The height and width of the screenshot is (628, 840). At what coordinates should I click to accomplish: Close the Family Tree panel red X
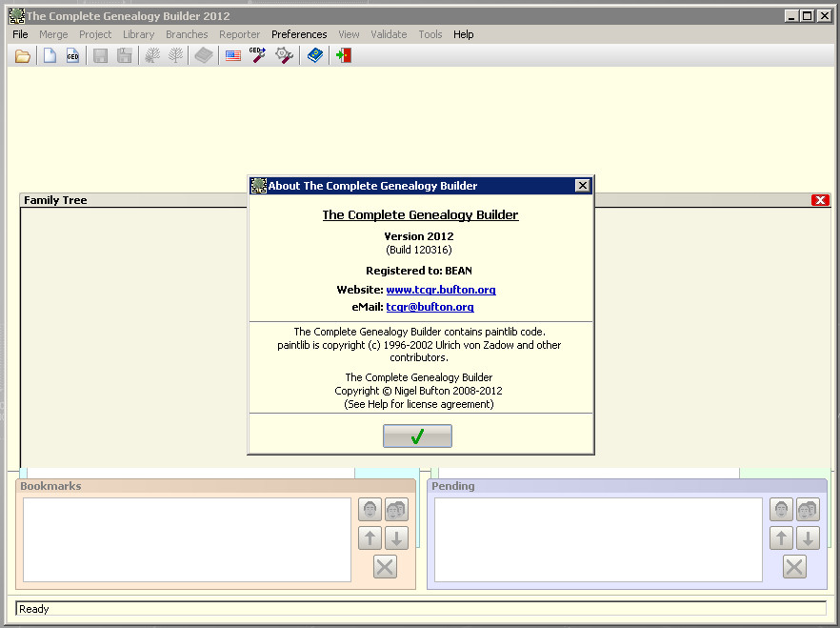coord(820,200)
